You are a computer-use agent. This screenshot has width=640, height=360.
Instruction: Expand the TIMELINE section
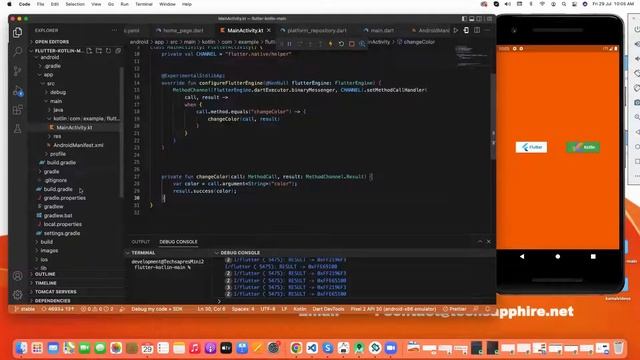[x=45, y=283]
